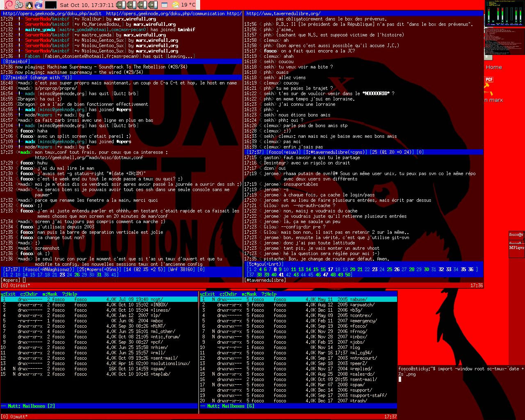Click the gears settings icon in top panel
This screenshot has height=420, width=525.
19,5
